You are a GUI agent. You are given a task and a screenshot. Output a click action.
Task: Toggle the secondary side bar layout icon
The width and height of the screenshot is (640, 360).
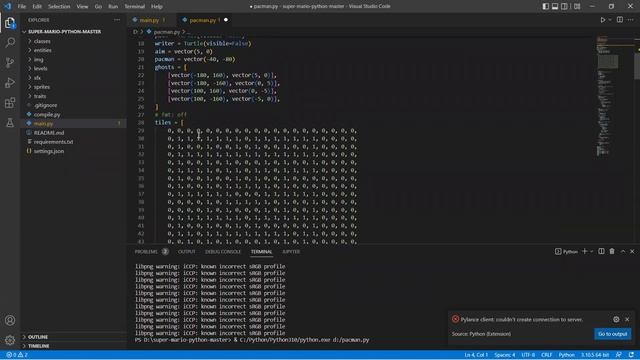564,7
